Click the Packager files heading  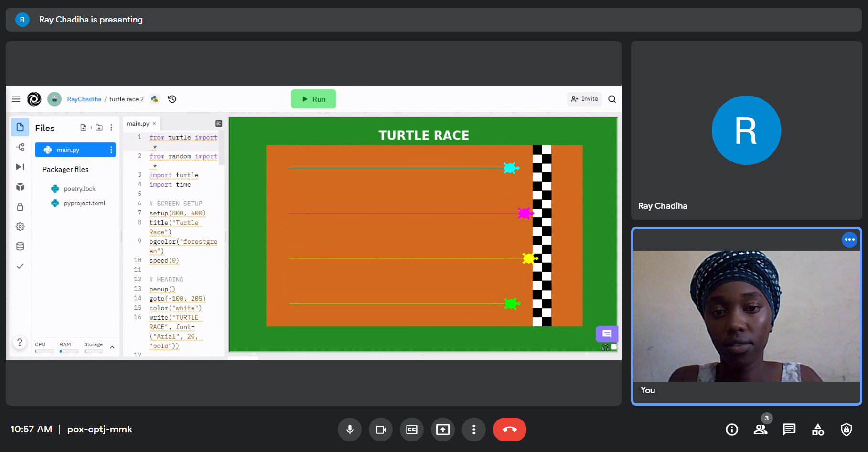point(65,170)
